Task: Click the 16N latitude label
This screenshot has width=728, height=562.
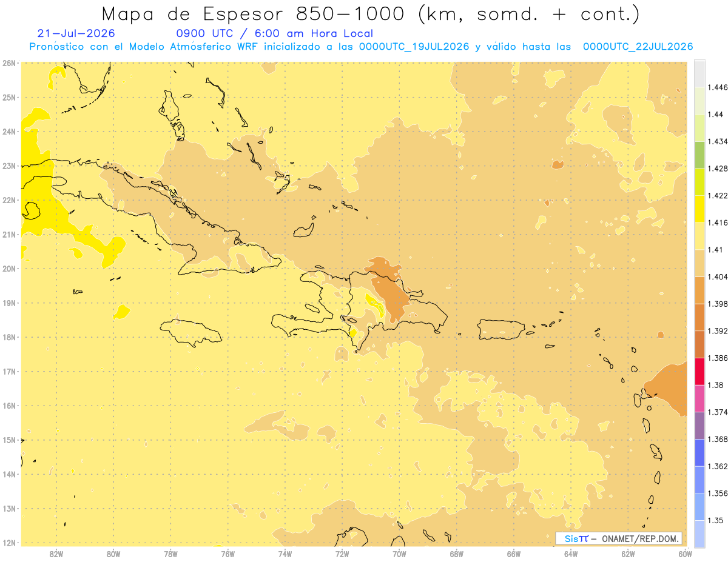Action: (x=8, y=406)
